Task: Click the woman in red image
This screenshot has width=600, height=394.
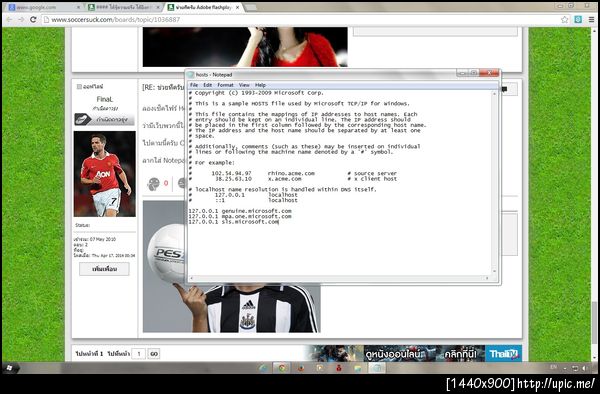Action: tap(245, 47)
